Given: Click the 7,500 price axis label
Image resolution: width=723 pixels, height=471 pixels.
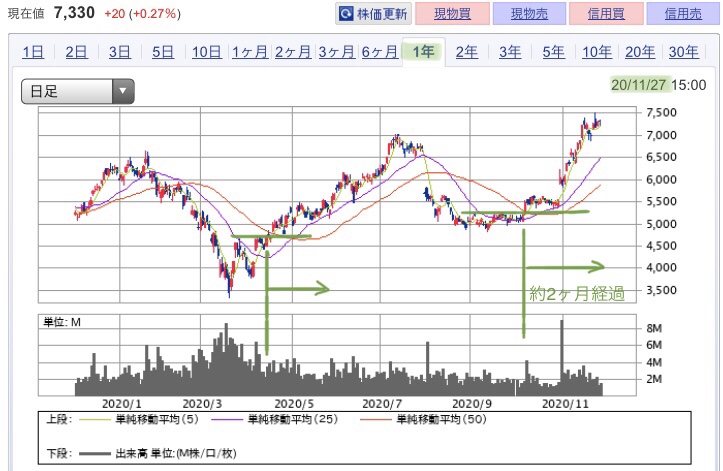Looking at the screenshot, I should 661,113.
